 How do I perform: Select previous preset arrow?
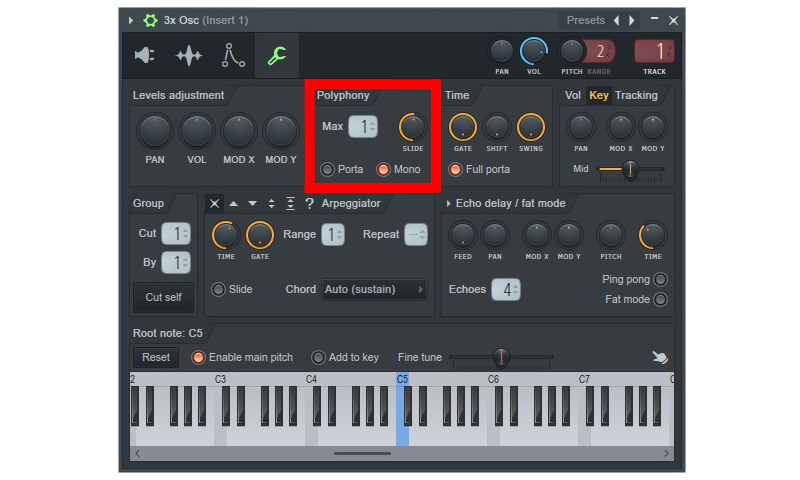[x=617, y=20]
